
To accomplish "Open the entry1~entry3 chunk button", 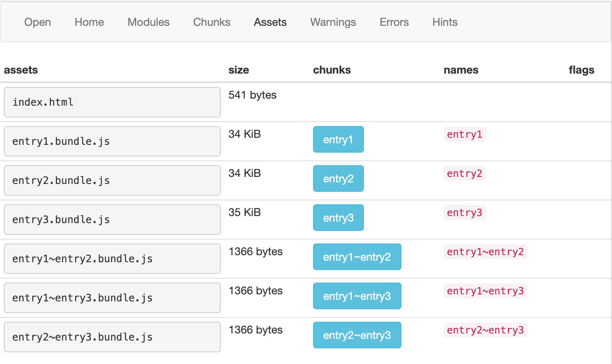I will coord(357,296).
